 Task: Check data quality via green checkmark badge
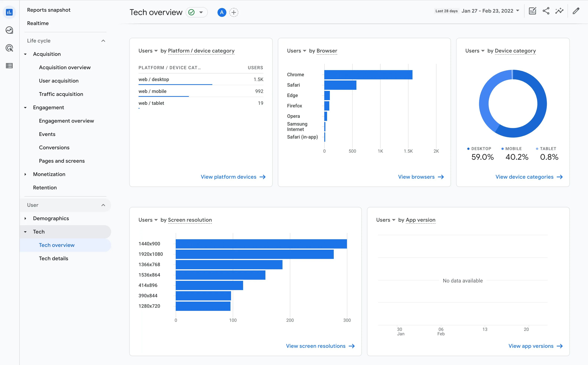(191, 12)
